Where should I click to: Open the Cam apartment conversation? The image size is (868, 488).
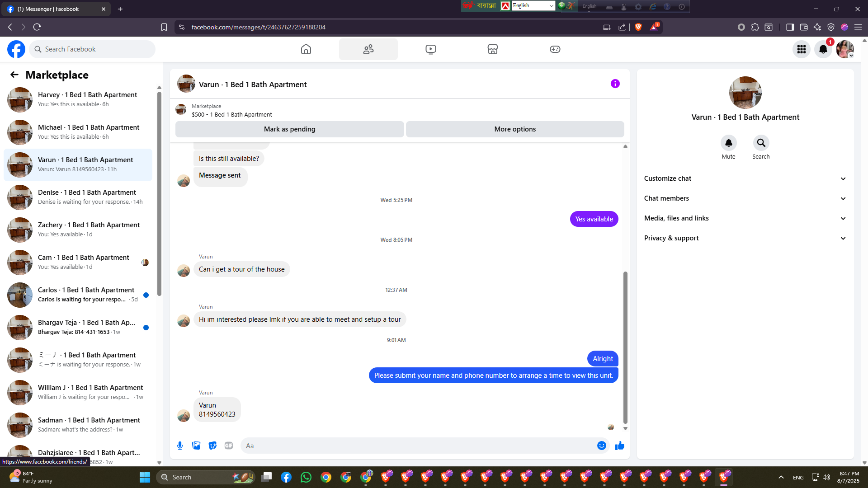pyautogui.click(x=78, y=263)
